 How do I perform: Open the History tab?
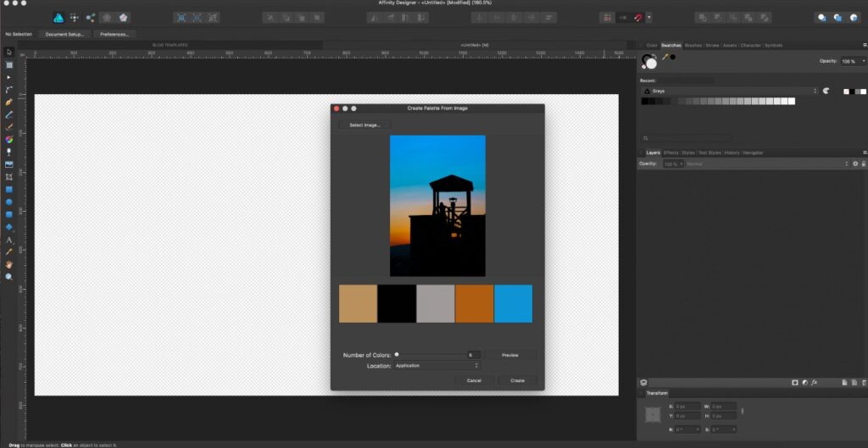tap(732, 152)
